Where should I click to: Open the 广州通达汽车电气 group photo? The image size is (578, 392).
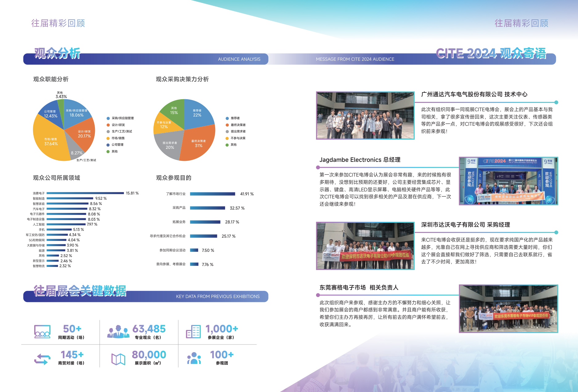point(365,116)
